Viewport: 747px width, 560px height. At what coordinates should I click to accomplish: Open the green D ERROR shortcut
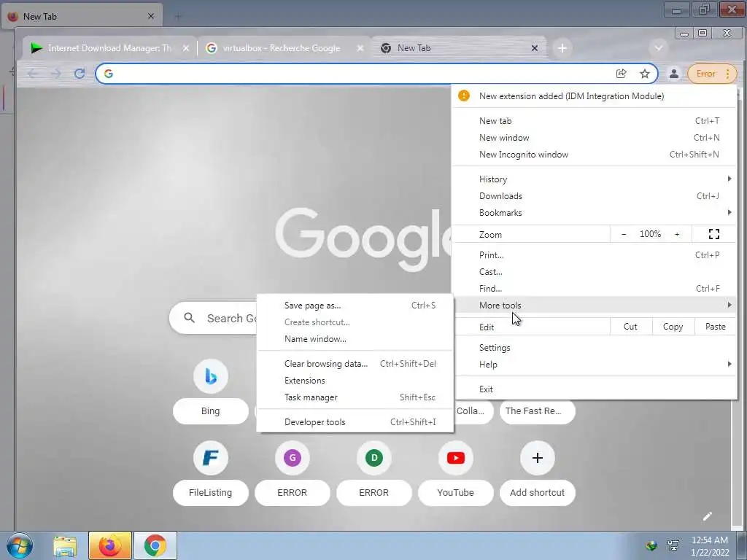(374, 458)
